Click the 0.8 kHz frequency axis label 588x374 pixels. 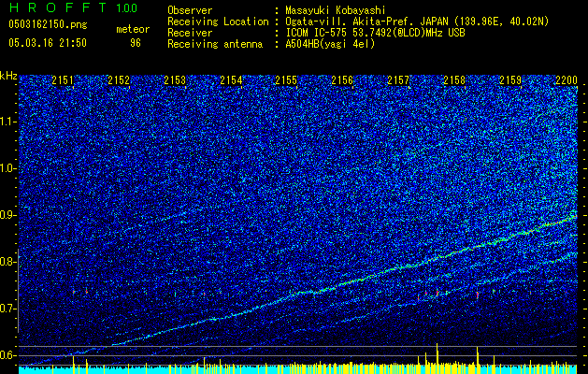pyautogui.click(x=8, y=262)
